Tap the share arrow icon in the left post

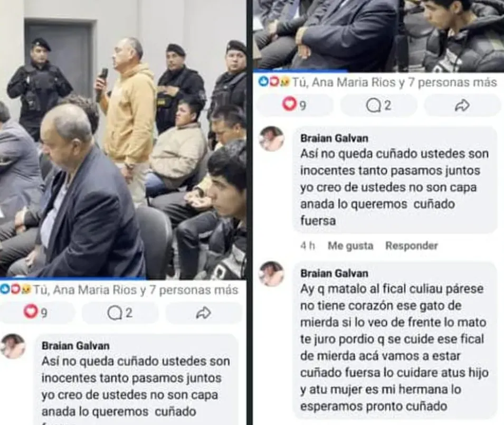[204, 313]
